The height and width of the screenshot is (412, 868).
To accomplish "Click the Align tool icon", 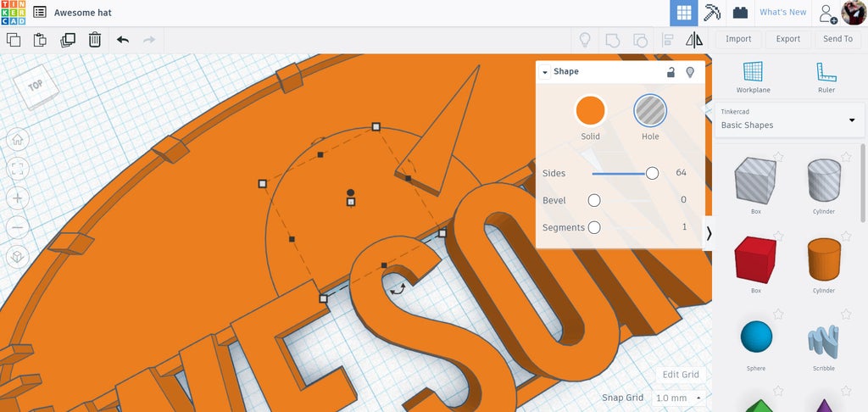I will coord(668,40).
